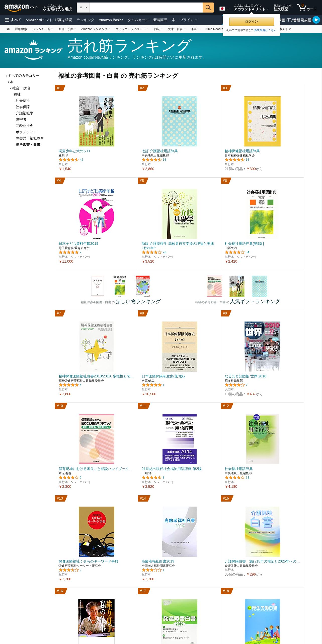This screenshot has width=322, height=644.
Task: Expand the プライム dropdown menu
Action: point(188,20)
